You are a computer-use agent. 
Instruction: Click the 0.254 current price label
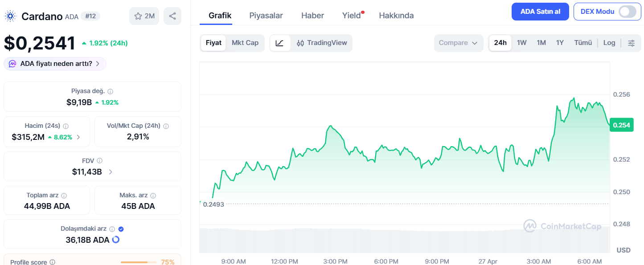(621, 125)
